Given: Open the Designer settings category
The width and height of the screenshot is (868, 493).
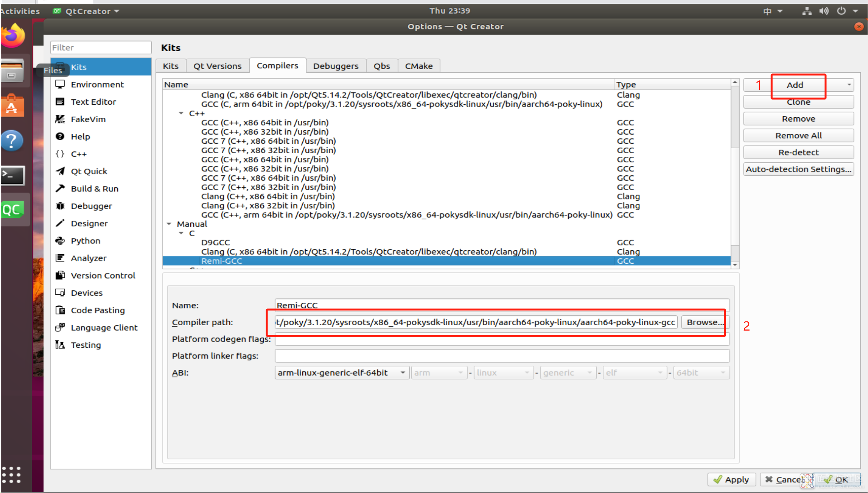Looking at the screenshot, I should tap(101, 224).
